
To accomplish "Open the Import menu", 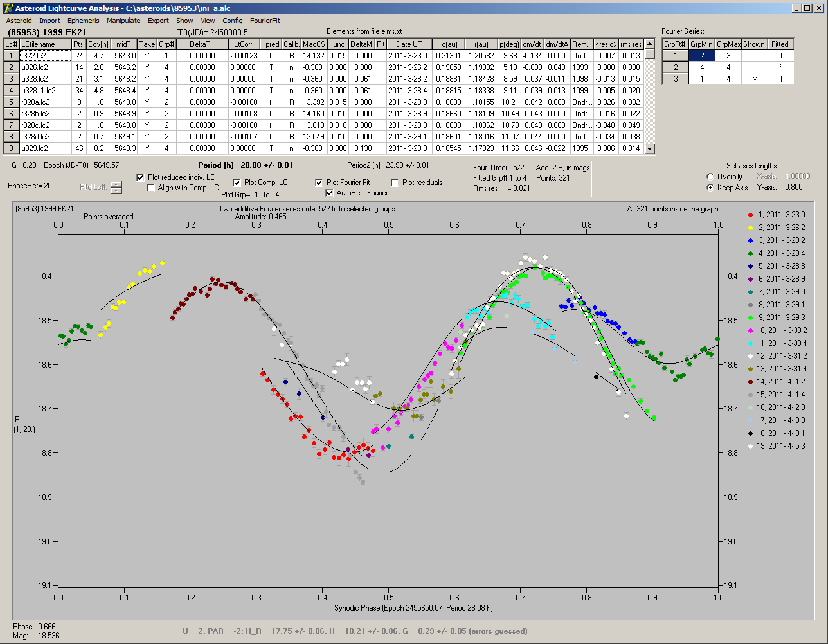I will click(50, 21).
